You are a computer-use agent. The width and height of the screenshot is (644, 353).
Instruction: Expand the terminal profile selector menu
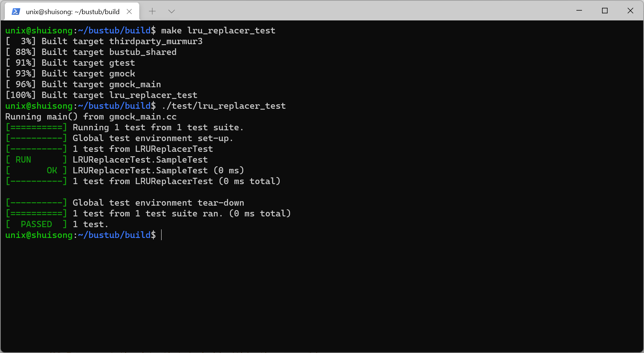click(x=171, y=12)
